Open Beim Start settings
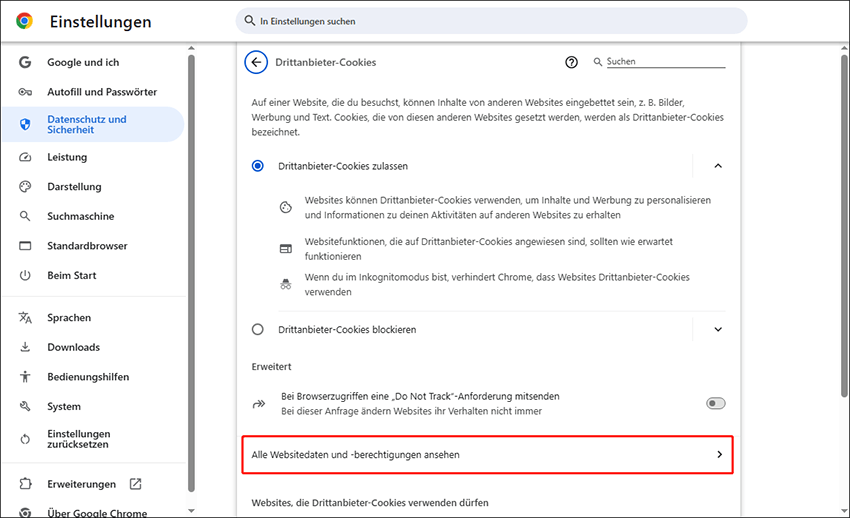The image size is (850, 518). pyautogui.click(x=72, y=275)
